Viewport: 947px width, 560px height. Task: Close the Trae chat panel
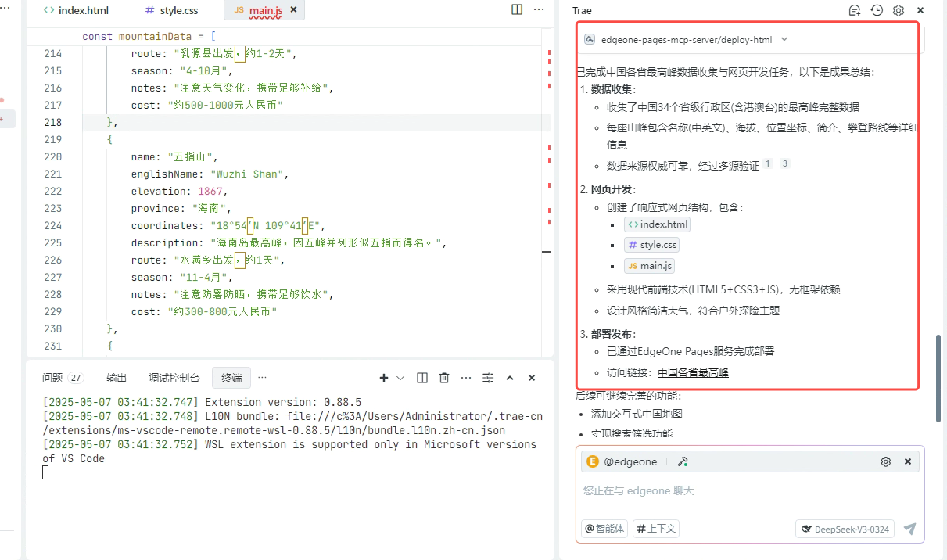point(920,10)
